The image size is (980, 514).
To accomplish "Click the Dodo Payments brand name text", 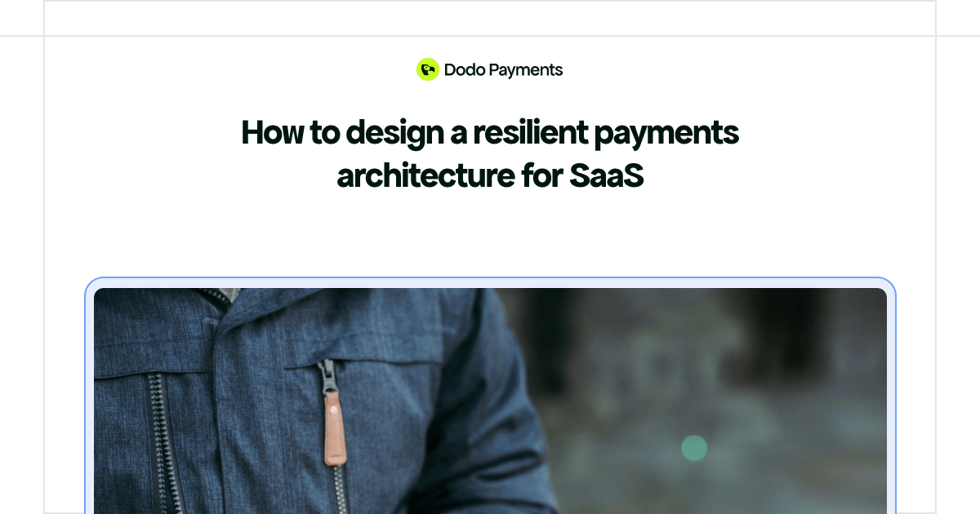I will click(x=503, y=70).
